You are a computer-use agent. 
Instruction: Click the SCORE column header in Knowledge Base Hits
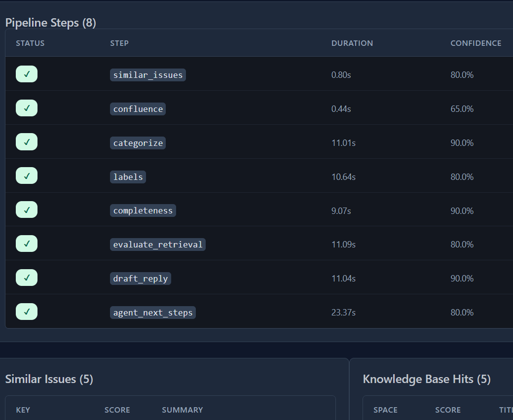pos(448,410)
